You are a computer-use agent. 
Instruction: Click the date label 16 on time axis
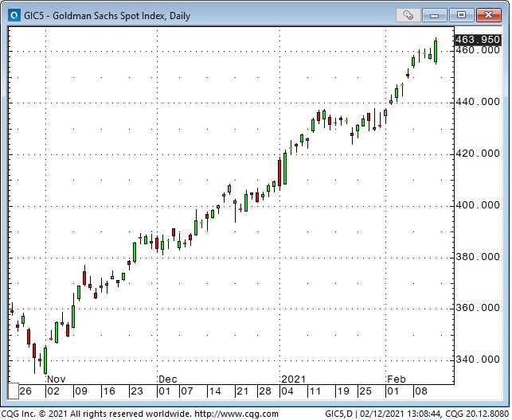(109, 391)
